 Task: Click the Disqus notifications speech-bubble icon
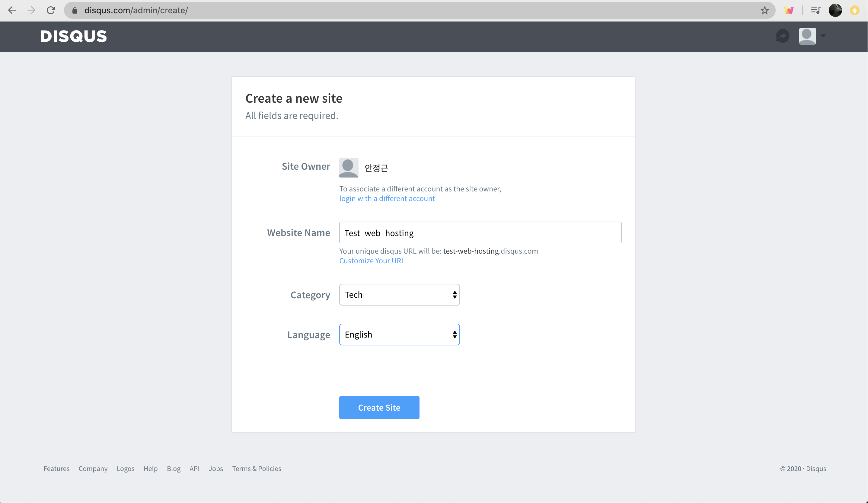(x=782, y=36)
